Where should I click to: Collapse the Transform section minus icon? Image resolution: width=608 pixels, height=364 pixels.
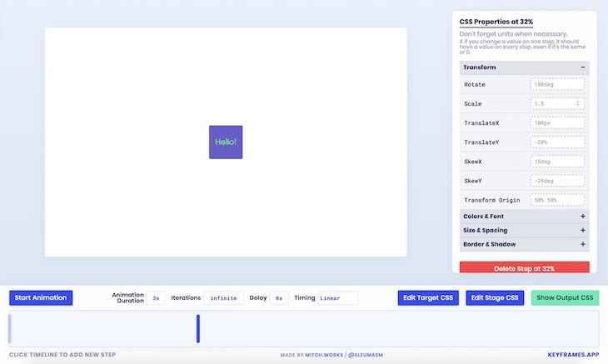coord(582,67)
